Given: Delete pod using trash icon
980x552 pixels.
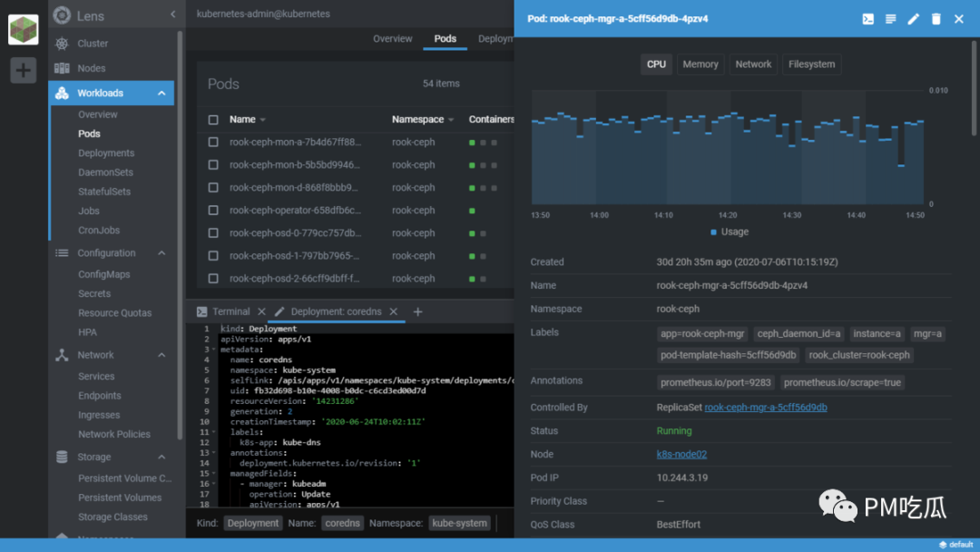Looking at the screenshot, I should 936,19.
